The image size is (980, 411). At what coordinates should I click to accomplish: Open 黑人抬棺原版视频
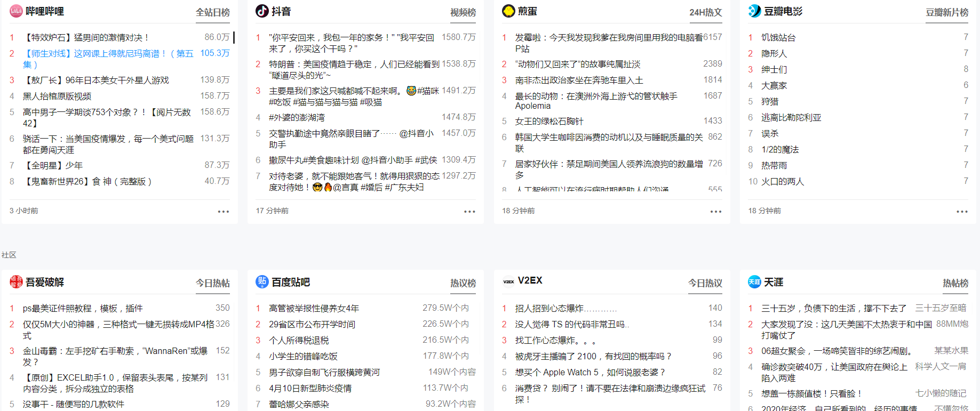pos(57,96)
